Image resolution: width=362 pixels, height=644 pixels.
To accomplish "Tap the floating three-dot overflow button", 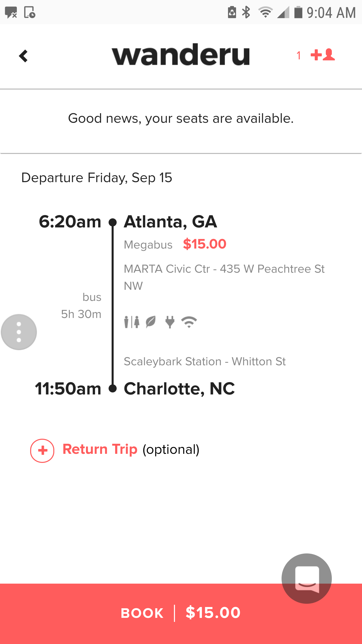I will coord(19,332).
